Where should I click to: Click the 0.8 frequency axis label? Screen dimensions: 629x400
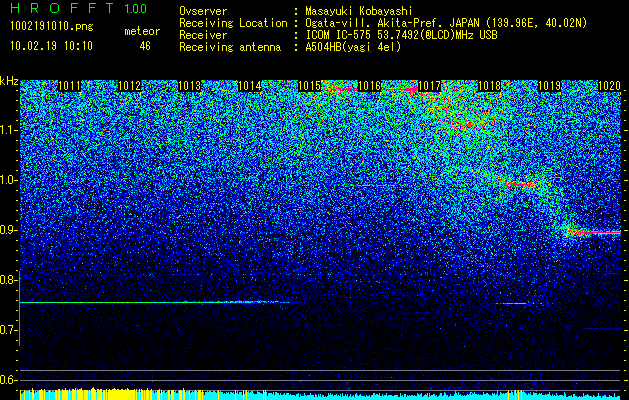click(x=8, y=280)
